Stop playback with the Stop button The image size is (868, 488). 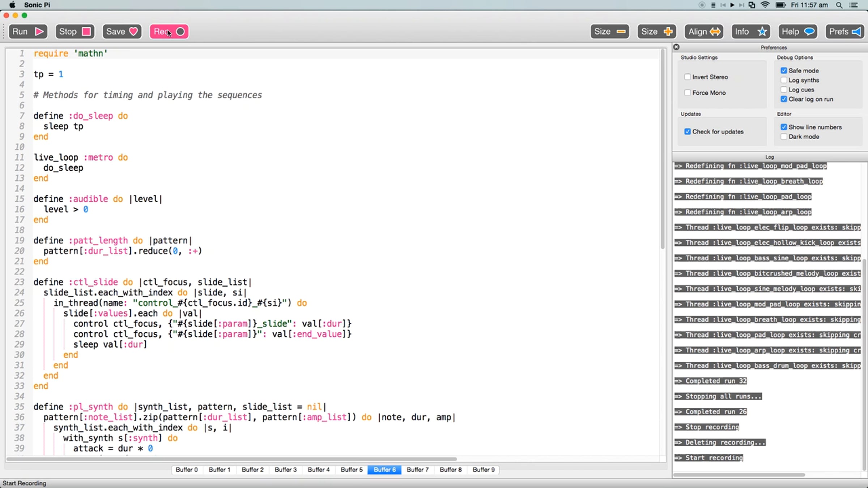75,32
